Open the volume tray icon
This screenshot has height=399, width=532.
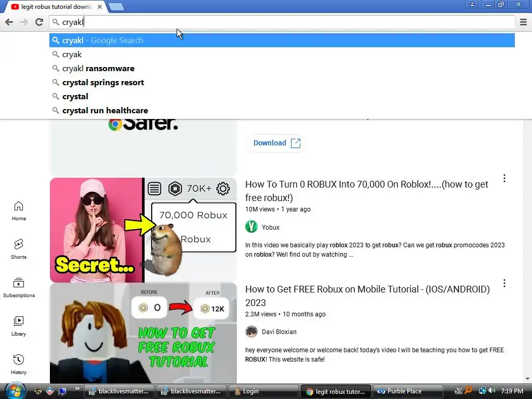(492, 391)
